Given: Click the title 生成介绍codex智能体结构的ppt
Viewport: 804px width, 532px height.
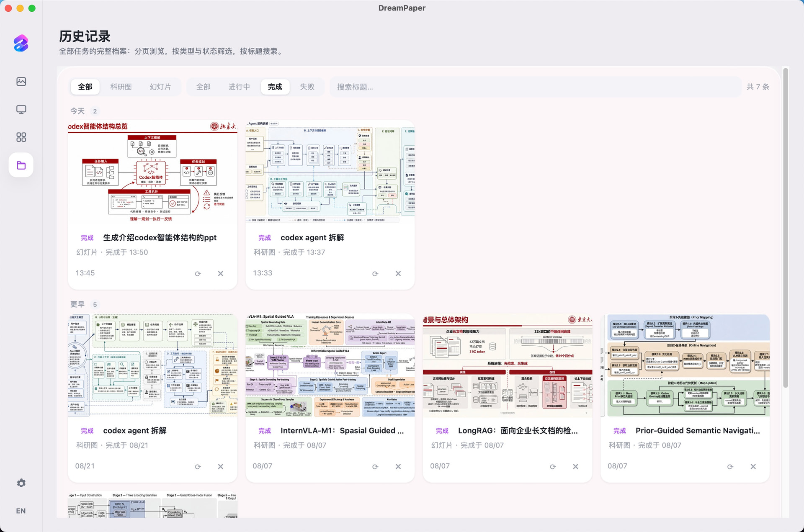Looking at the screenshot, I should coord(160,238).
